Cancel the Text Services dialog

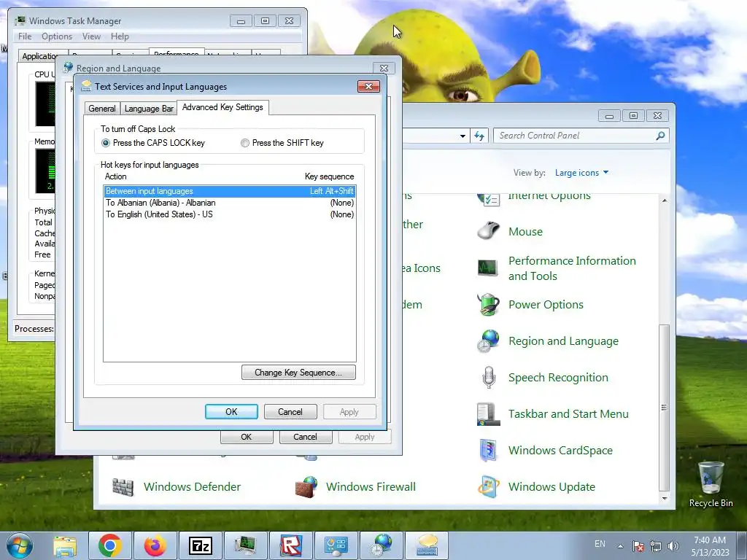pyautogui.click(x=290, y=412)
